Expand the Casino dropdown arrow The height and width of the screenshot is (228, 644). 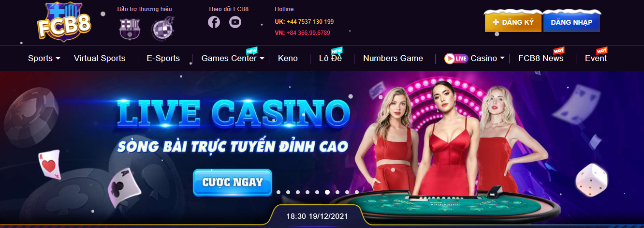coord(502,58)
